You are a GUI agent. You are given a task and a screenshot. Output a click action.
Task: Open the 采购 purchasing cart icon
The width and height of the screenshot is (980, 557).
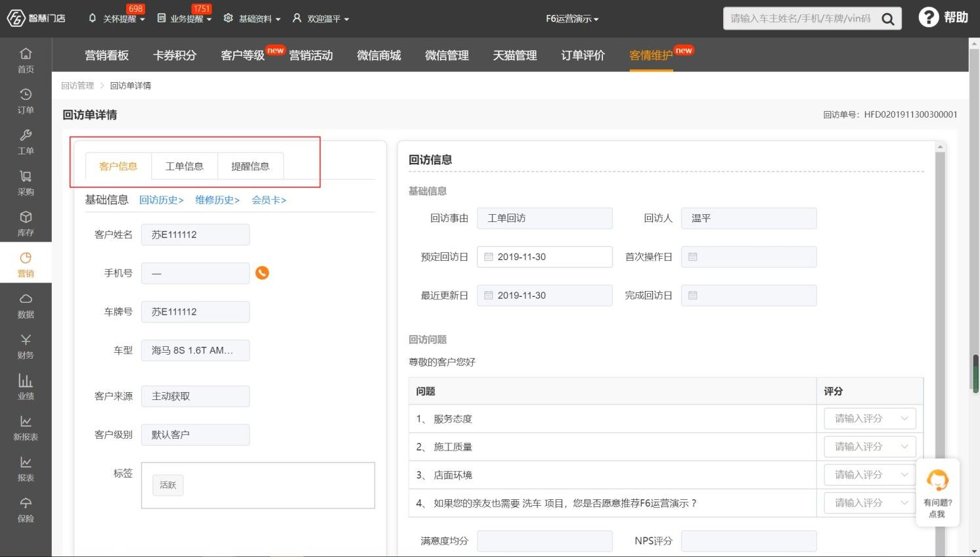click(26, 183)
